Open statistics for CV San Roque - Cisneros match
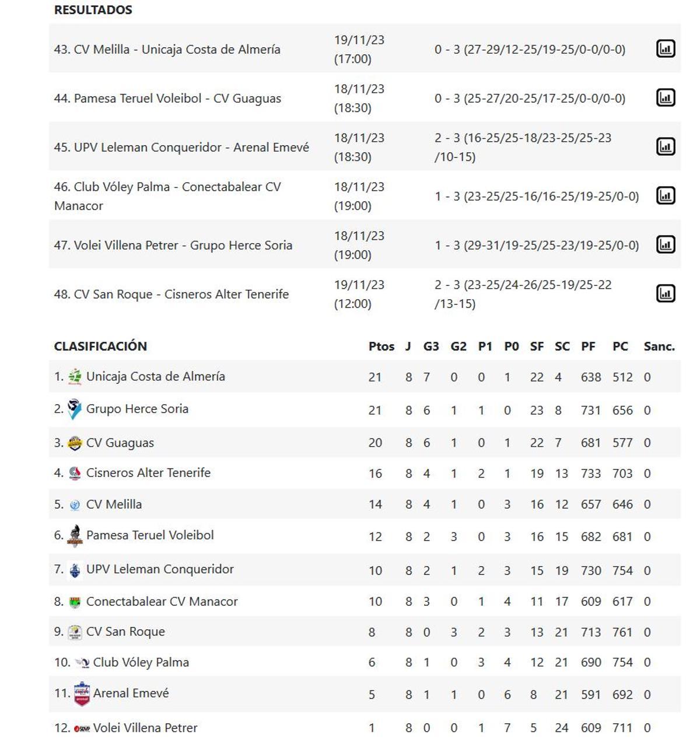 coord(664,294)
